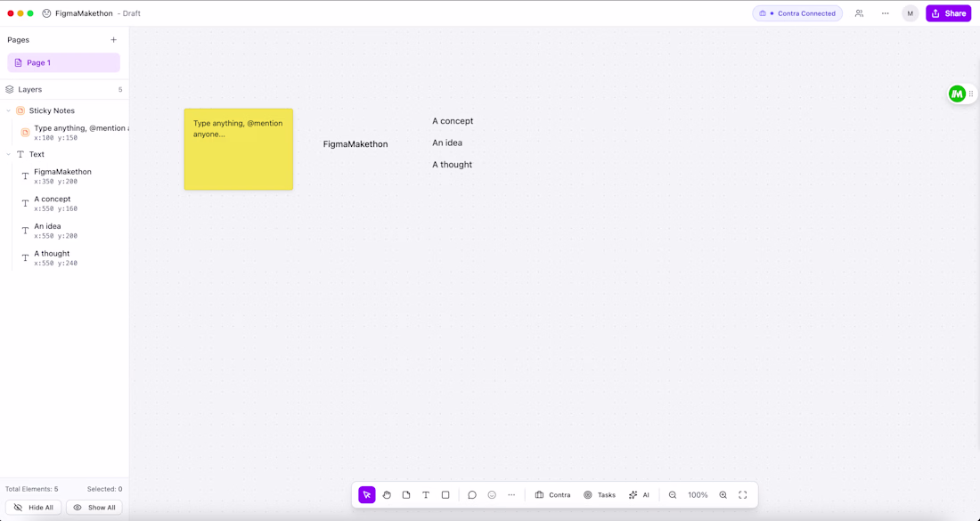
Task: Click the green floating avatar badge
Action: pos(957,94)
